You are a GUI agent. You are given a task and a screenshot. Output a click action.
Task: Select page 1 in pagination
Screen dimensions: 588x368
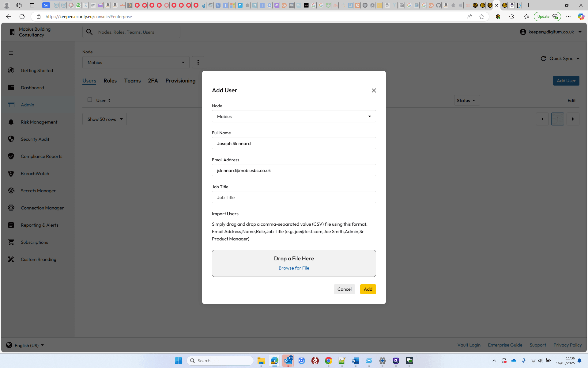[x=557, y=119]
